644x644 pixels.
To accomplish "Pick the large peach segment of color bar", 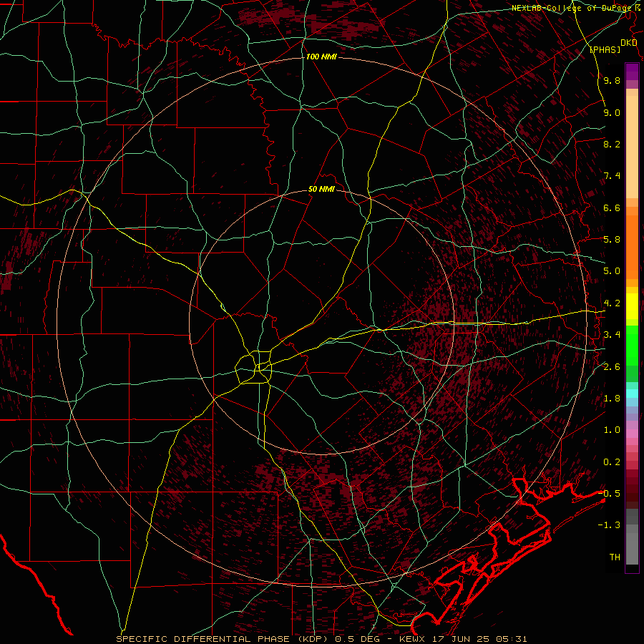I will 632,147.
